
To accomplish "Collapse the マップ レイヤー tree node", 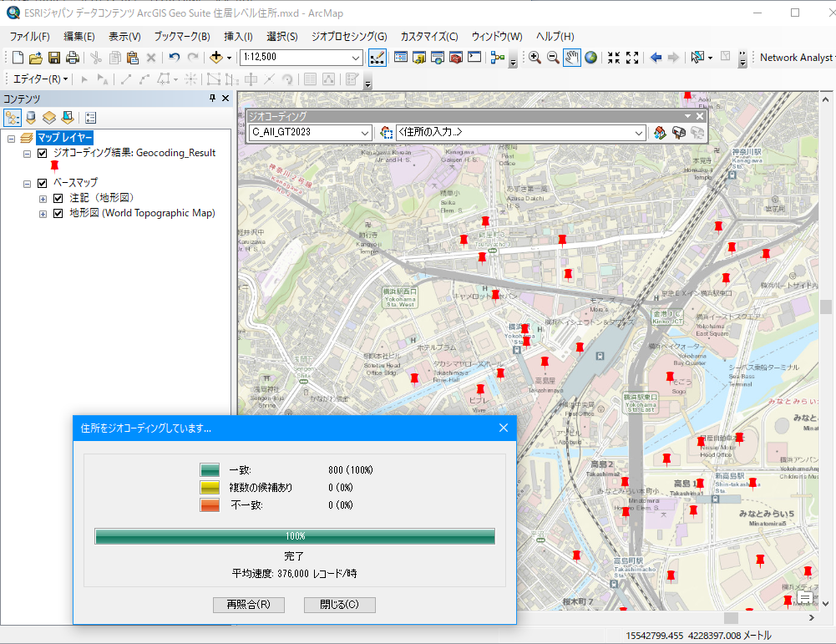I will click(x=11, y=139).
